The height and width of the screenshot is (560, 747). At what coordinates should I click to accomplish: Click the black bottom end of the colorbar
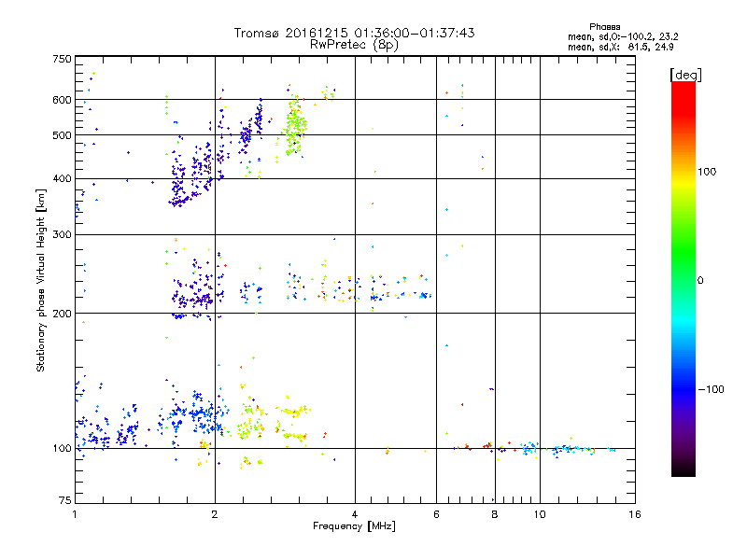click(x=684, y=469)
